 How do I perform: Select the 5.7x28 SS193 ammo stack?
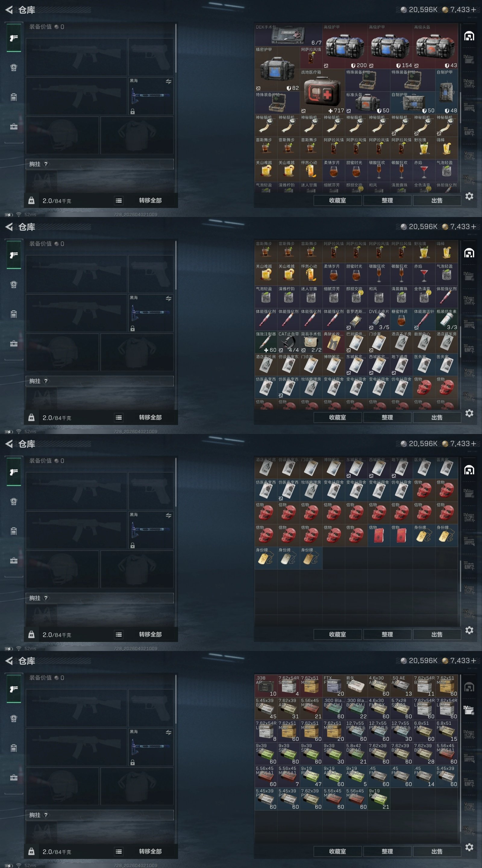tap(401, 708)
